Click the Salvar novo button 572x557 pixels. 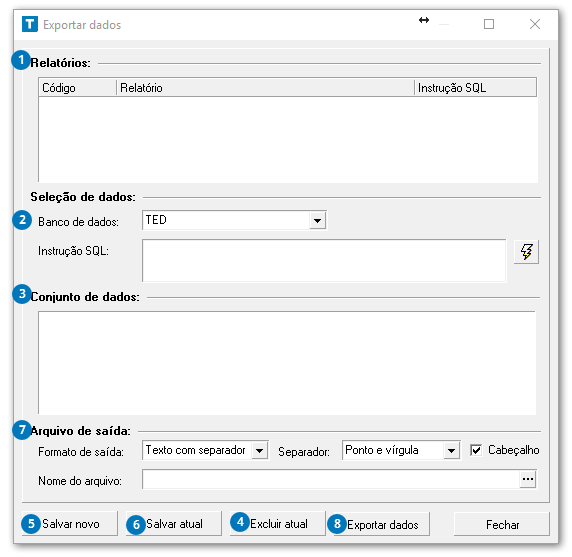click(x=70, y=524)
